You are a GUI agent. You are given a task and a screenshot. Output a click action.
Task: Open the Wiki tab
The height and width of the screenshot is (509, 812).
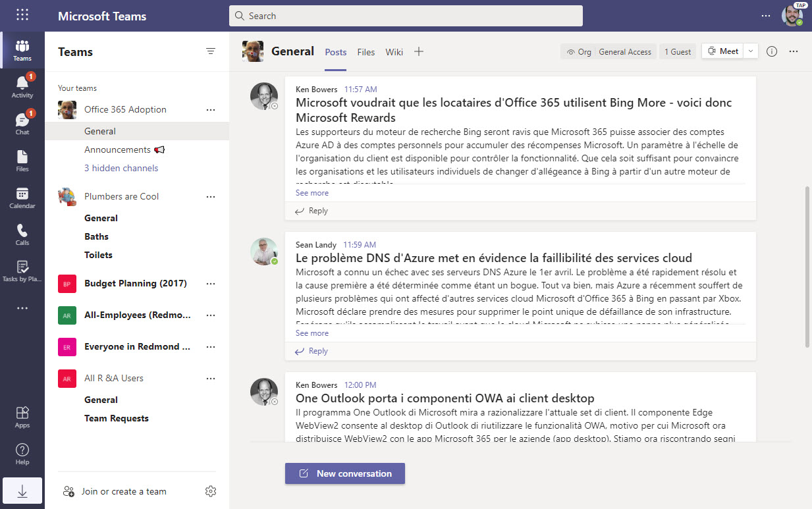pos(394,51)
